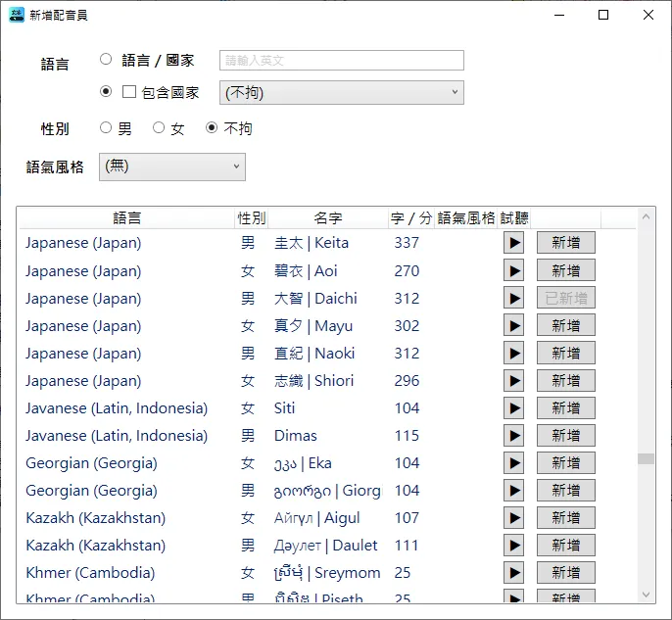The height and width of the screenshot is (620, 672).
Task: Maximize the 新增配音員 window
Action: [x=603, y=15]
